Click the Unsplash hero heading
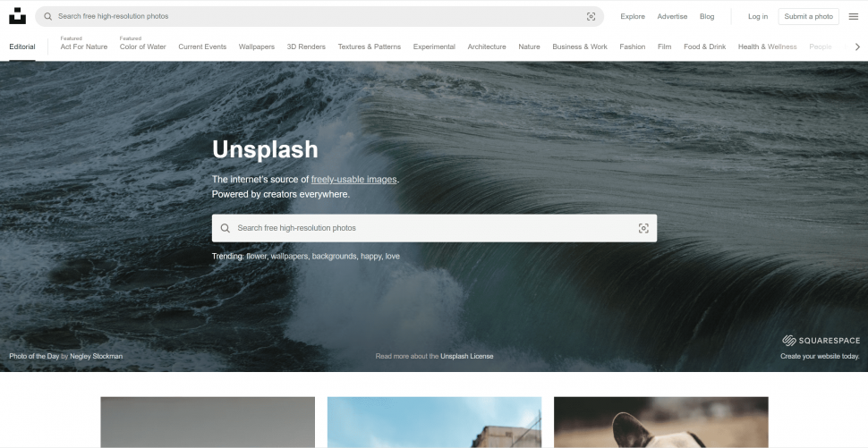868x448 pixels. click(265, 149)
